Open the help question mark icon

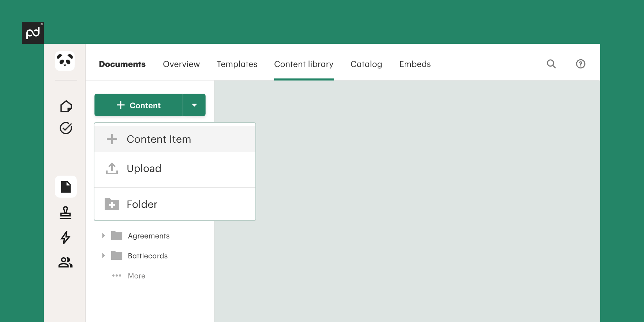click(580, 64)
